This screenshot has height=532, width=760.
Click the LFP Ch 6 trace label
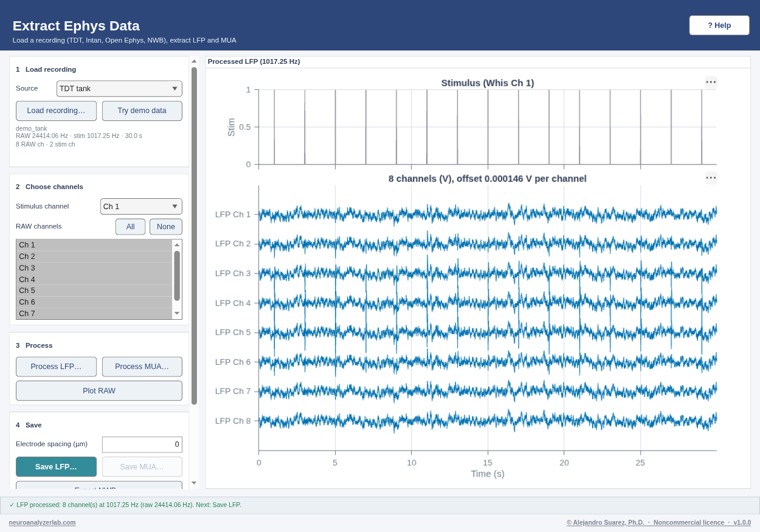(233, 362)
